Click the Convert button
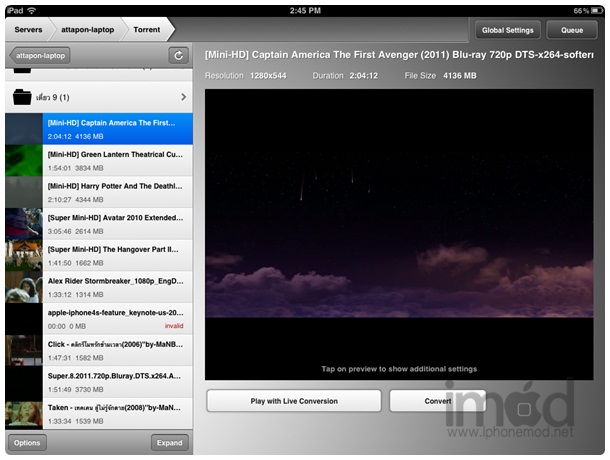The width and height of the screenshot is (610, 460). pyautogui.click(x=437, y=401)
